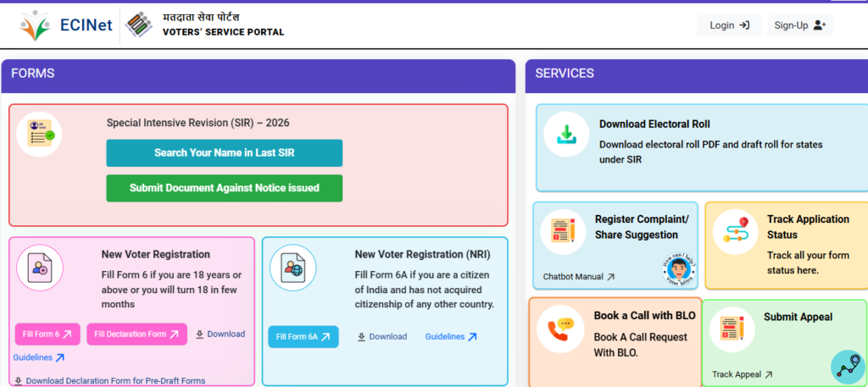Click Download Declaration Form for Pre-Draft Forms
The width and height of the screenshot is (868, 387).
coord(109,380)
